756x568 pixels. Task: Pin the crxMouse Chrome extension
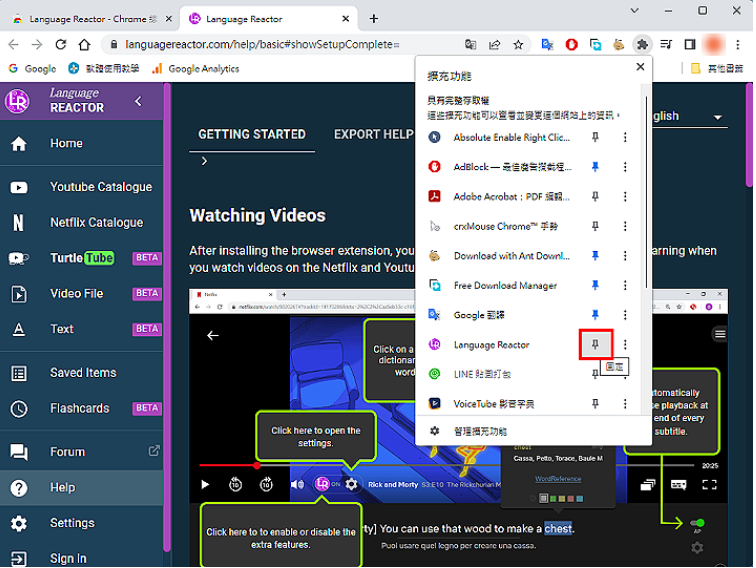point(595,226)
